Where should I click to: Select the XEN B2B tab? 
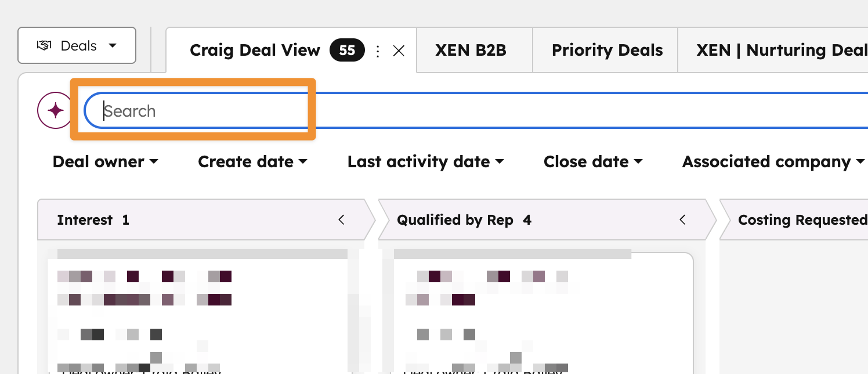(471, 51)
